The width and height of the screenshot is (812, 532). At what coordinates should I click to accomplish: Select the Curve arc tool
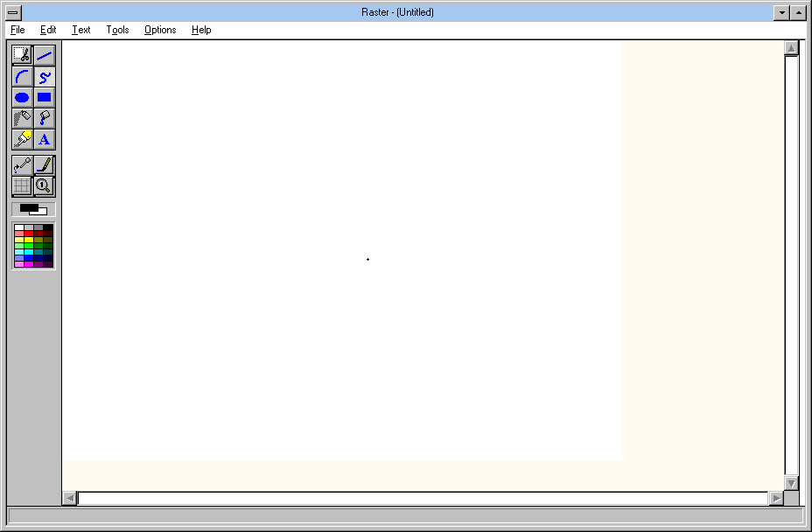(x=22, y=77)
